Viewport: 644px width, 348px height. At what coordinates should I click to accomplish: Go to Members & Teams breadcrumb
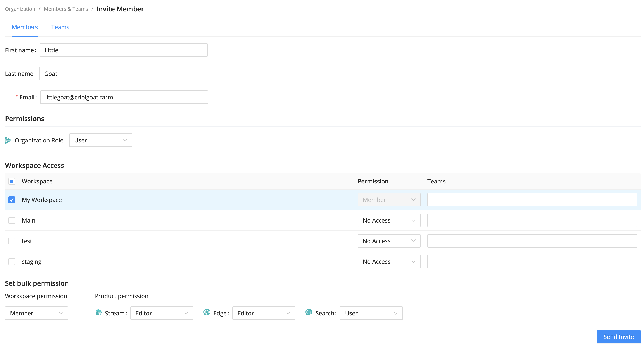tap(66, 9)
